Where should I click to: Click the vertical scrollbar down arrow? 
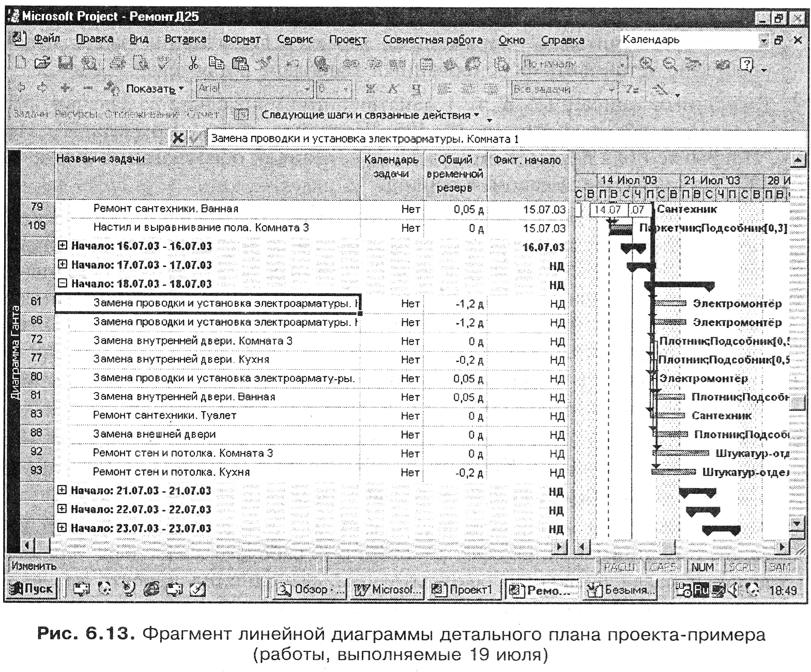797,524
